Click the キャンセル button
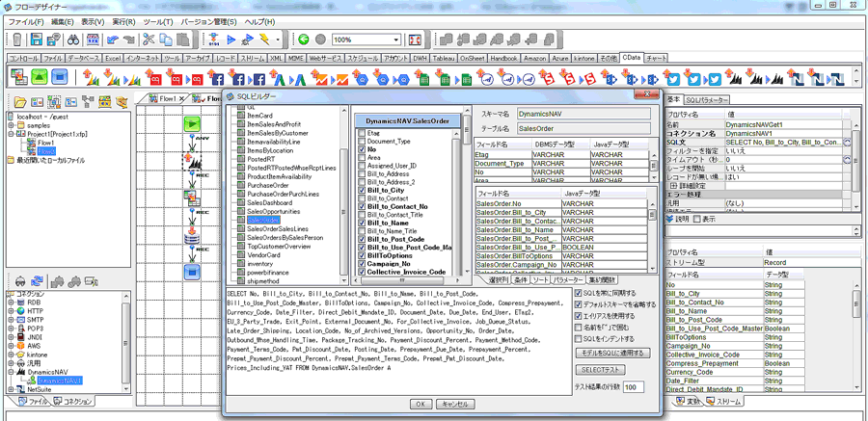 pos(455,405)
